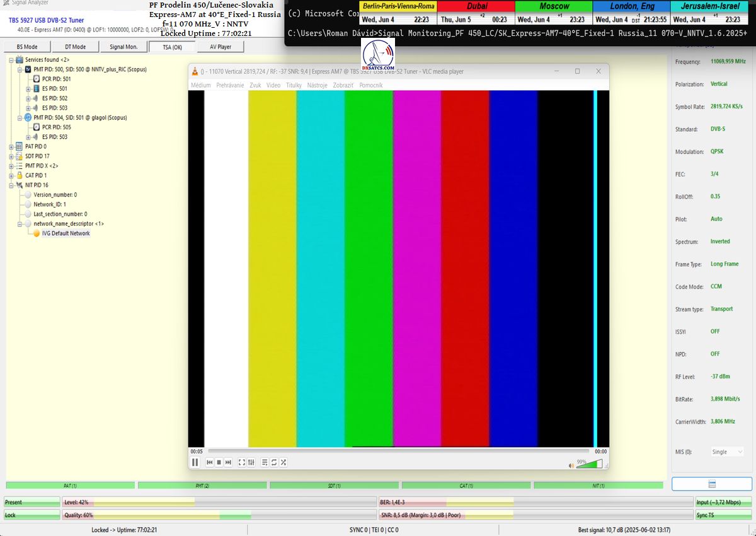Click the BS Mode button
This screenshot has width=756, height=536.
[x=26, y=47]
